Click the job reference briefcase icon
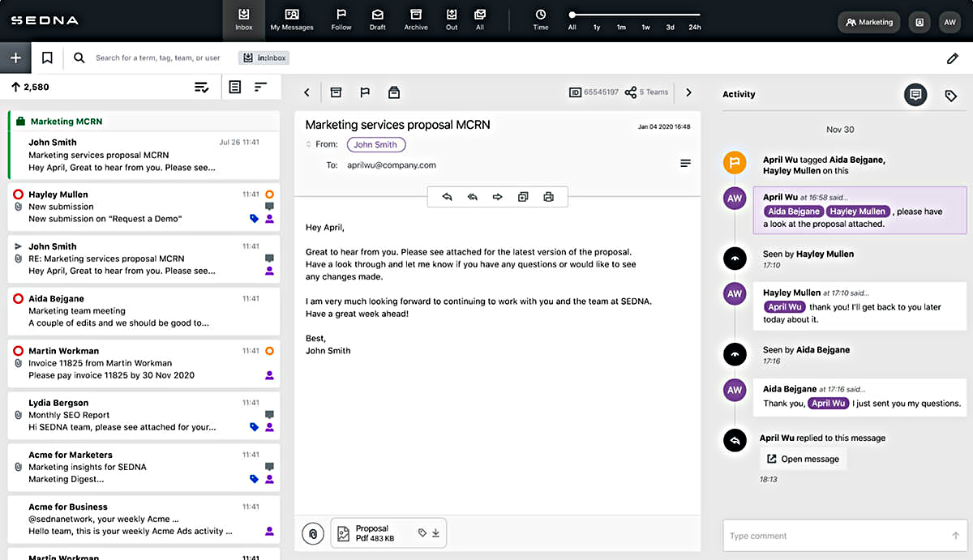 pyautogui.click(x=394, y=92)
